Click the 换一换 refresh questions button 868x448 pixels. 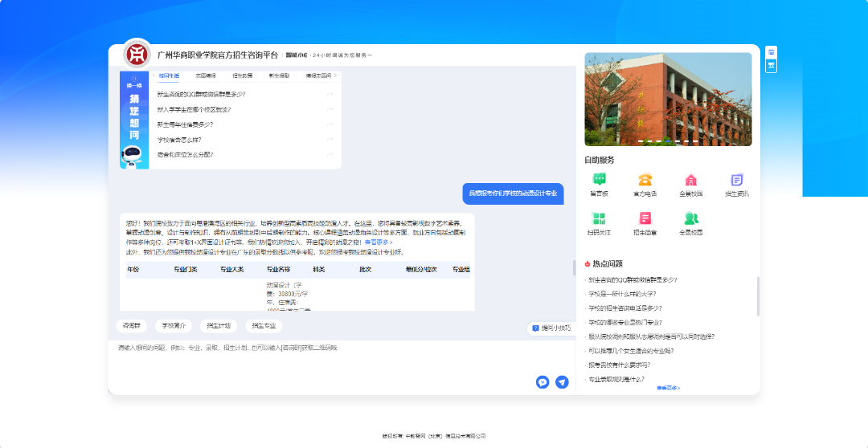pyautogui.click(x=134, y=83)
